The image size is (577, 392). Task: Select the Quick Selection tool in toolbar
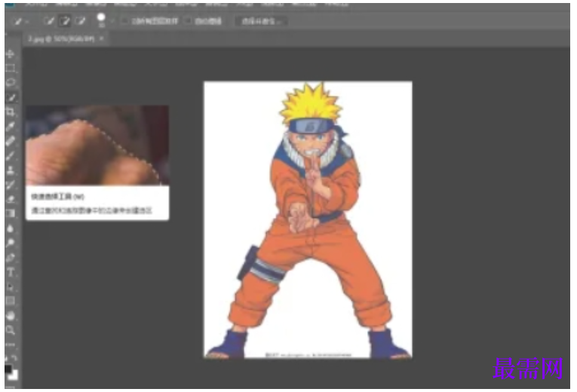(x=11, y=97)
